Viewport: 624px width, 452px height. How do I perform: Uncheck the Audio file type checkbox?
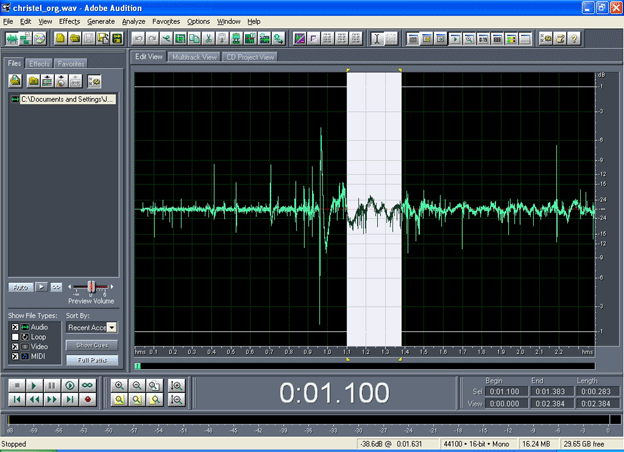tap(15, 327)
